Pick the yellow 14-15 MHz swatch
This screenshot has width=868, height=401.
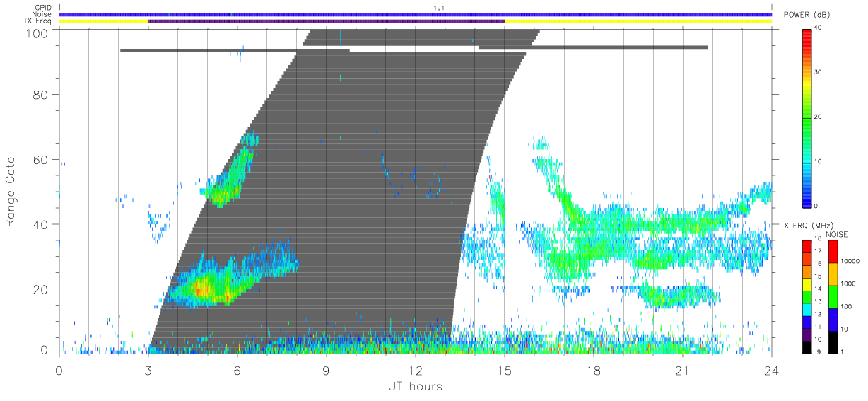click(x=807, y=284)
